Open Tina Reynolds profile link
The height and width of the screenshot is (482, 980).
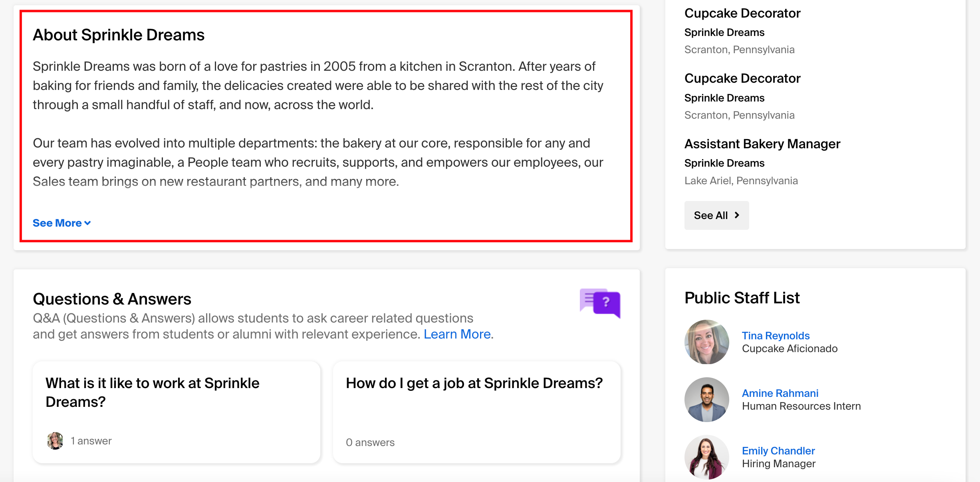click(776, 336)
